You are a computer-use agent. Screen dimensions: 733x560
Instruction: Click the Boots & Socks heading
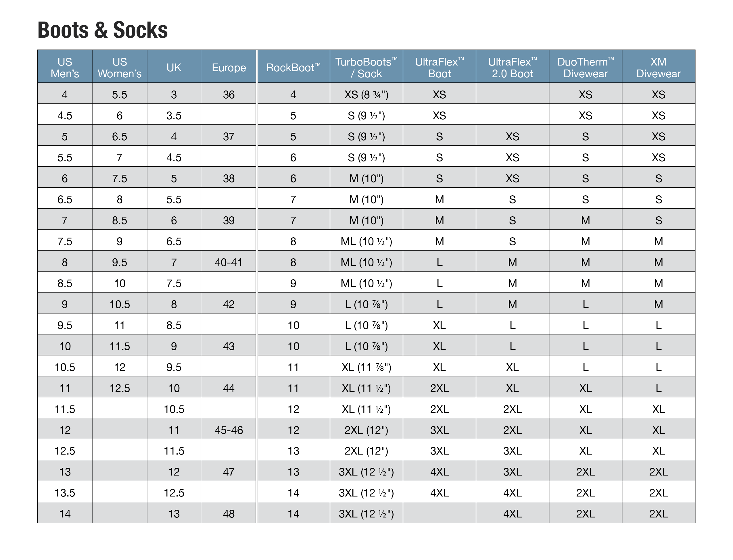pyautogui.click(x=102, y=30)
